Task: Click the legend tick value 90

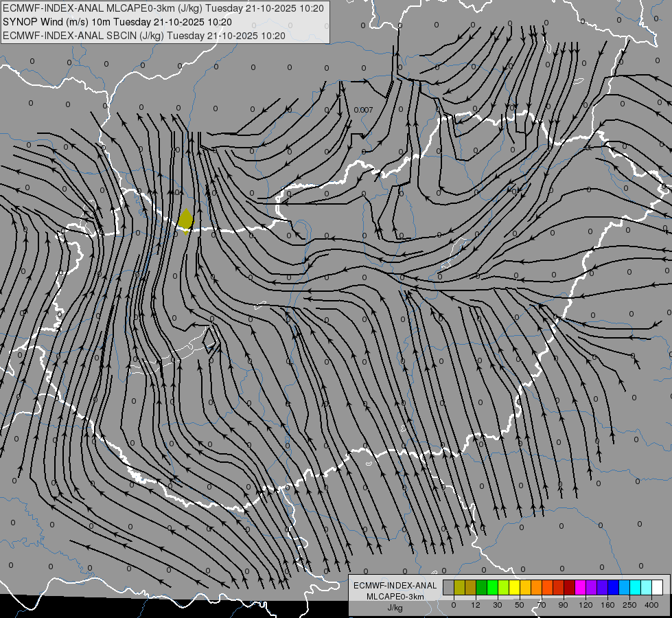Action: [x=563, y=605]
